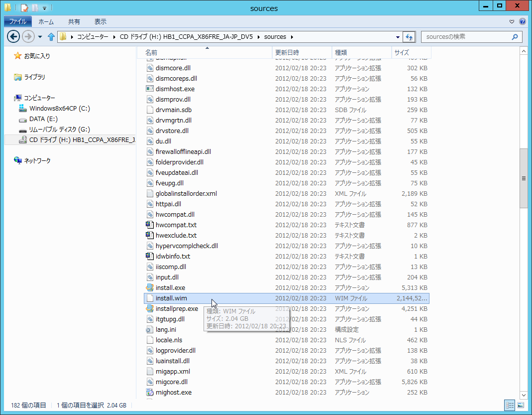This screenshot has width=532, height=415.
Task: Click the scrollbar down arrow
Action: (524, 395)
